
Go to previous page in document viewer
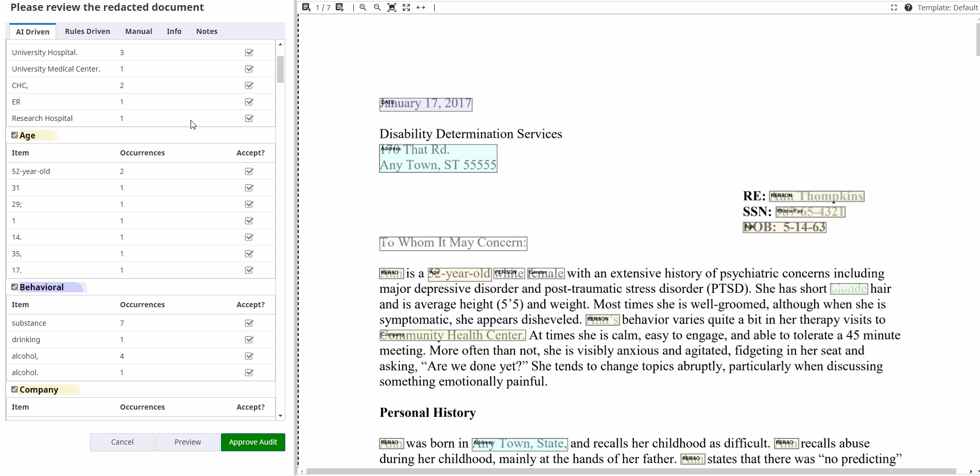306,7
